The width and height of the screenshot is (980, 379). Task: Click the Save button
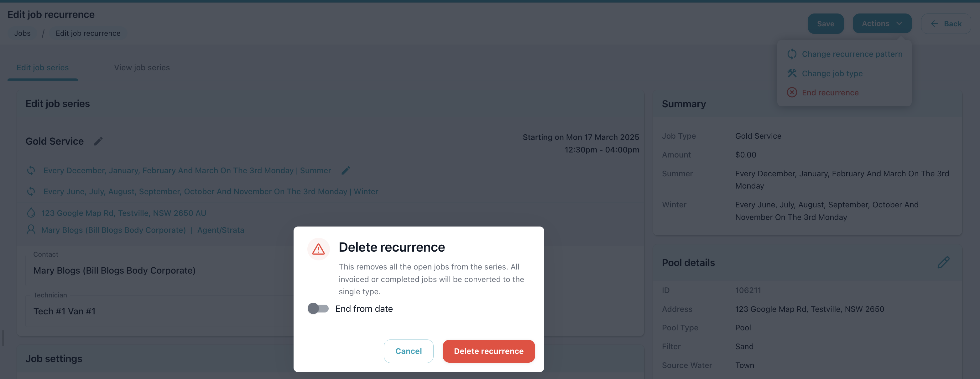(825, 24)
